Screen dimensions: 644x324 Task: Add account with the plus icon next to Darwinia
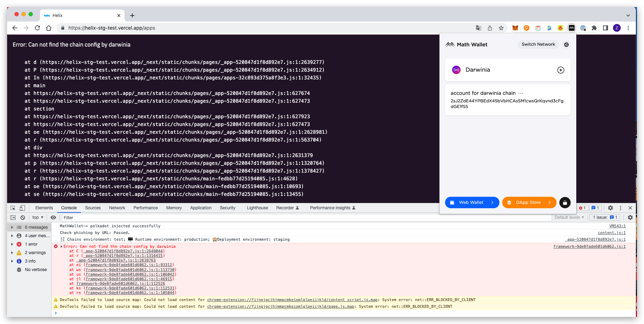[560, 70]
